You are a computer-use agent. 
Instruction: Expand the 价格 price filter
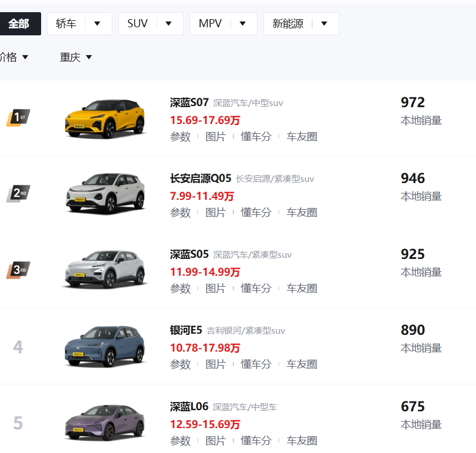tap(14, 57)
